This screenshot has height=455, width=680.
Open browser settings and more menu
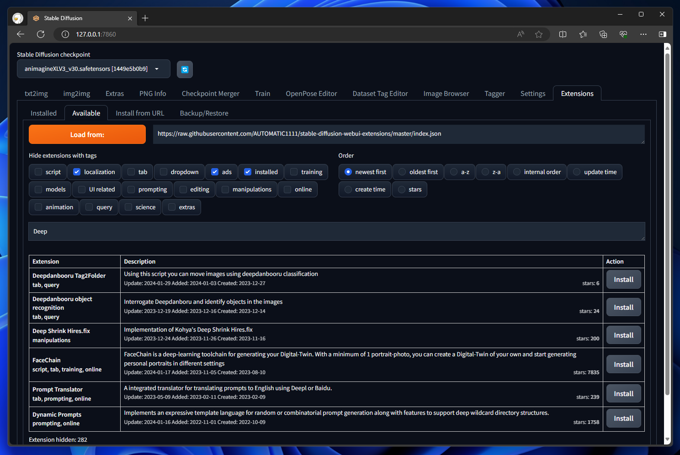click(643, 34)
